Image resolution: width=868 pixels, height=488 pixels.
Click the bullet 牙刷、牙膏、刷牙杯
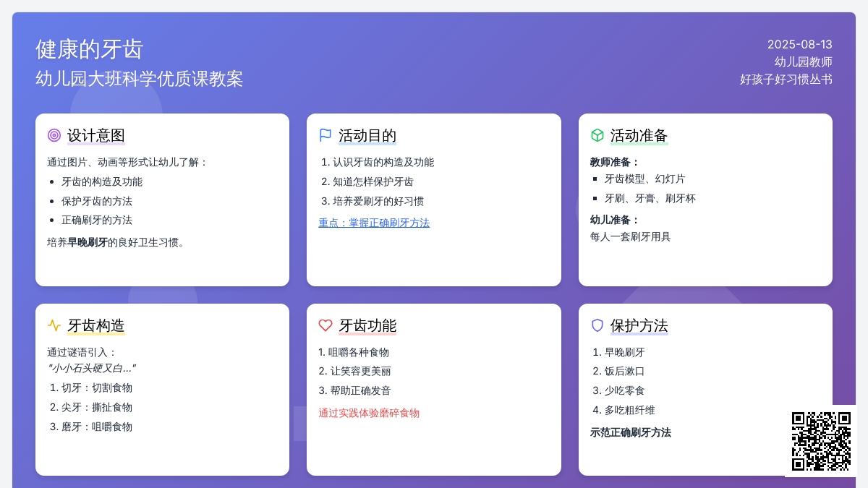(650, 198)
